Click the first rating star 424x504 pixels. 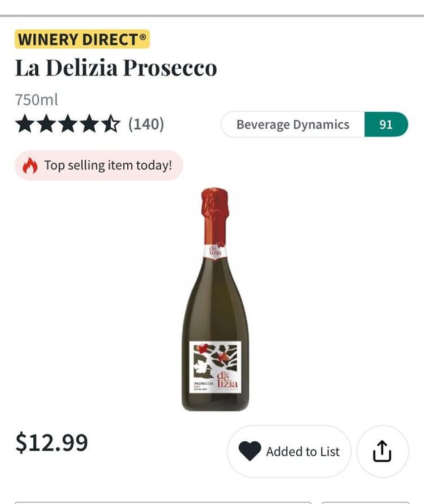coord(25,124)
